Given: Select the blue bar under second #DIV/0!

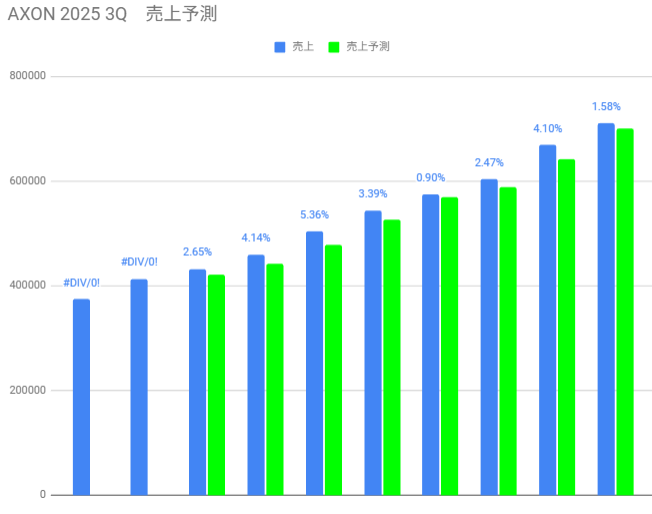Looking at the screenshot, I should pyautogui.click(x=139, y=387).
